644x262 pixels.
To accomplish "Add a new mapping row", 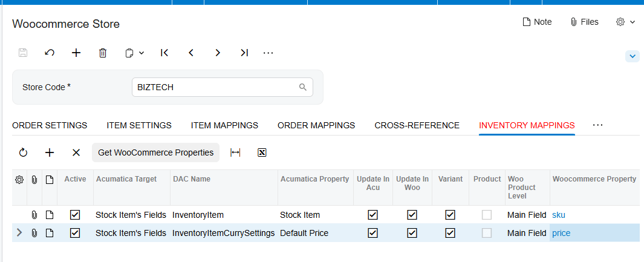I will (50, 152).
